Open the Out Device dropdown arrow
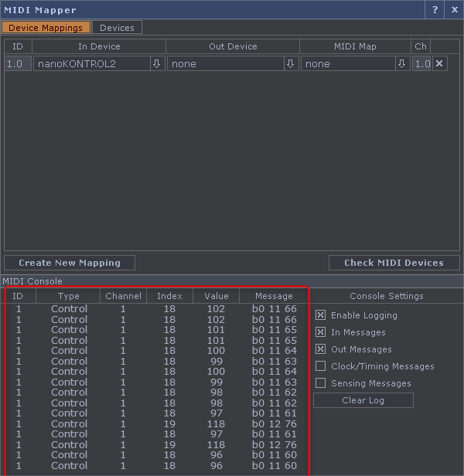464x476 pixels. pyautogui.click(x=290, y=63)
